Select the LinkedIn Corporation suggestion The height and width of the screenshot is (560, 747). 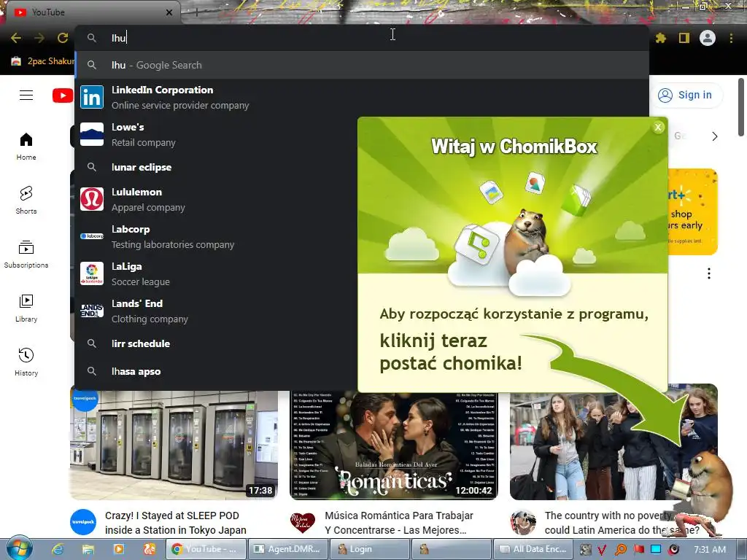[362, 98]
